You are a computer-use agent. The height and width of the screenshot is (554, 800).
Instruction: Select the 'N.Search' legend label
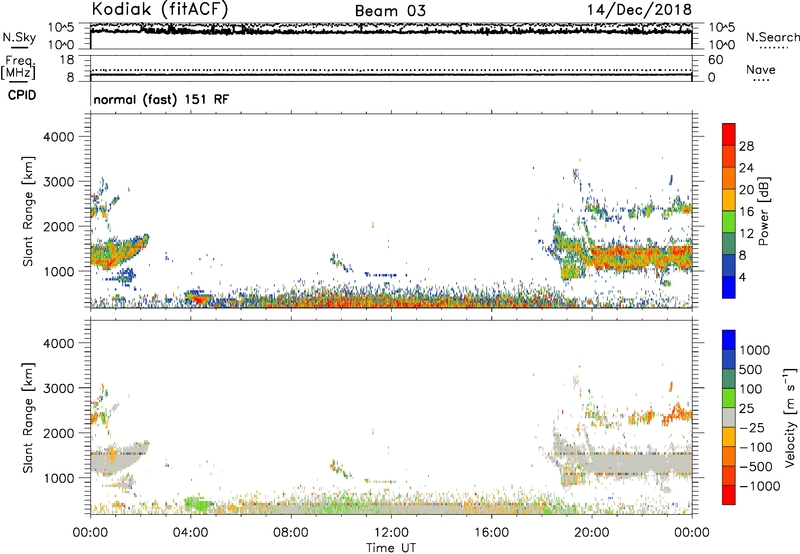click(772, 37)
